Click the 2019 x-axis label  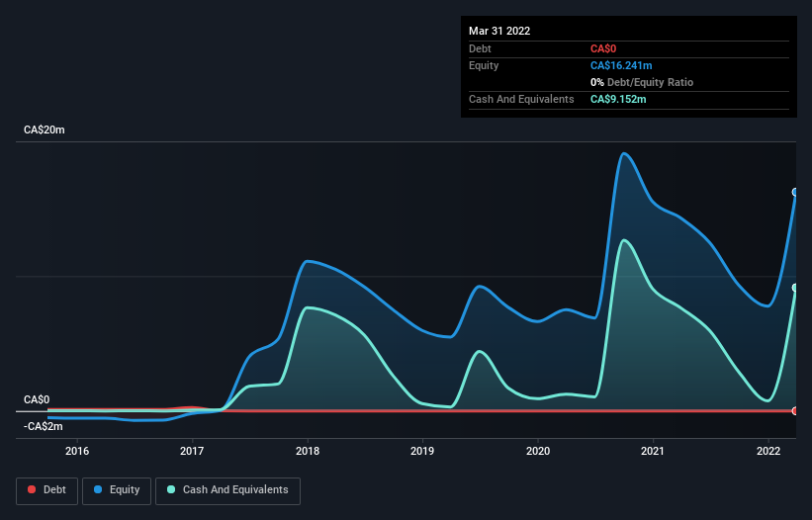pyautogui.click(x=422, y=451)
